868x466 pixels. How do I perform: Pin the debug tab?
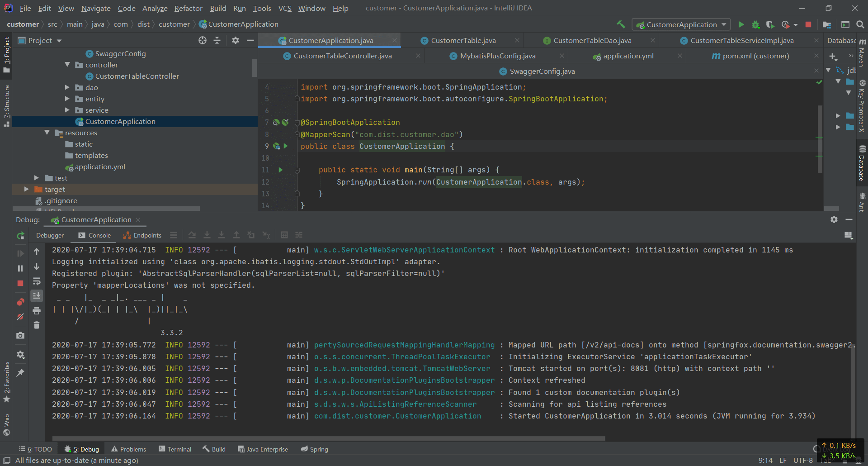tap(20, 373)
